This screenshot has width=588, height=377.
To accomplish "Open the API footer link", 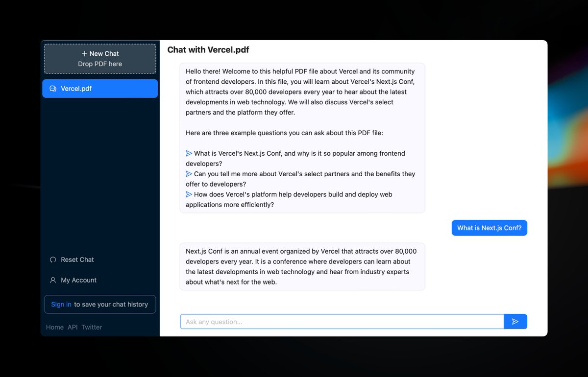I will coord(73,327).
